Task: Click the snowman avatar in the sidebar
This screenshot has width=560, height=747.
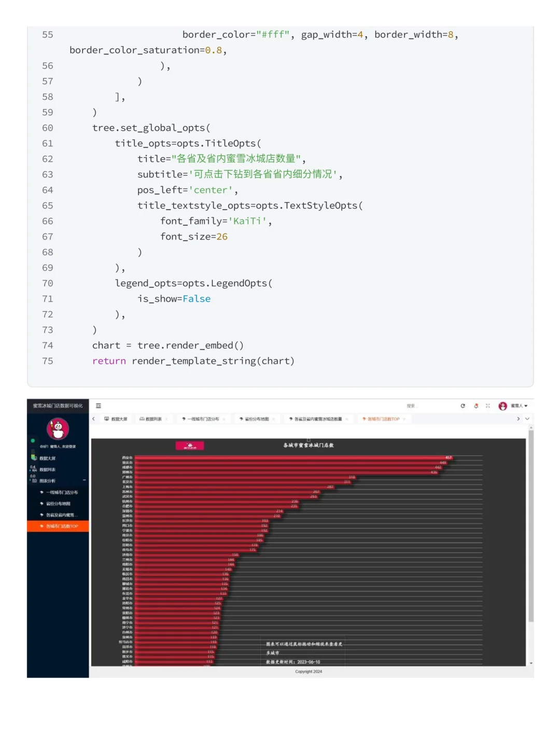Action: click(x=58, y=429)
